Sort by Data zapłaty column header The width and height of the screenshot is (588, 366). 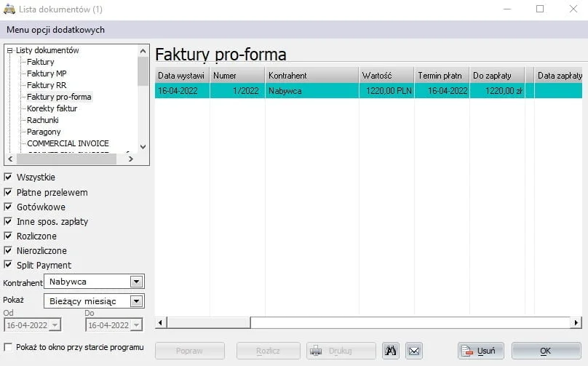pyautogui.click(x=559, y=76)
